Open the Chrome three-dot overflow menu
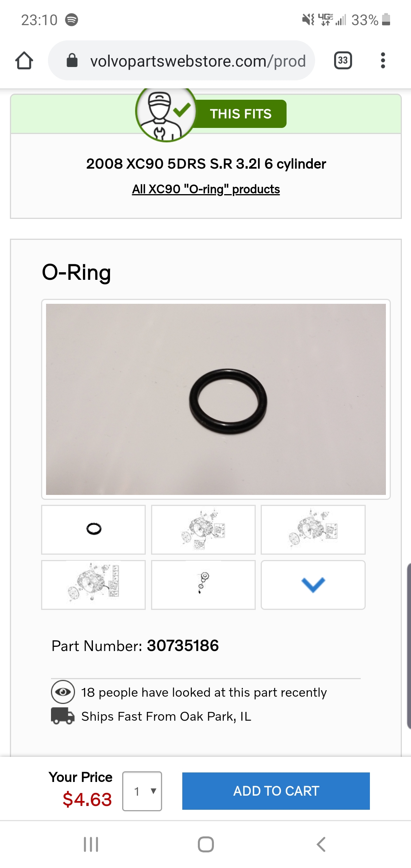 click(383, 61)
